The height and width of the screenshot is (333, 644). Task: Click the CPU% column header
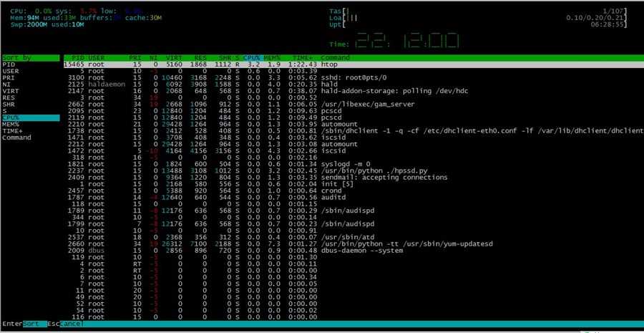coord(252,58)
